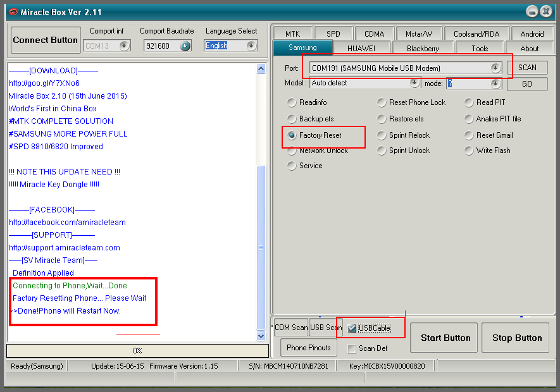The width and height of the screenshot is (560, 392).
Task: Choose the Sprint Unlock option
Action: coord(382,150)
